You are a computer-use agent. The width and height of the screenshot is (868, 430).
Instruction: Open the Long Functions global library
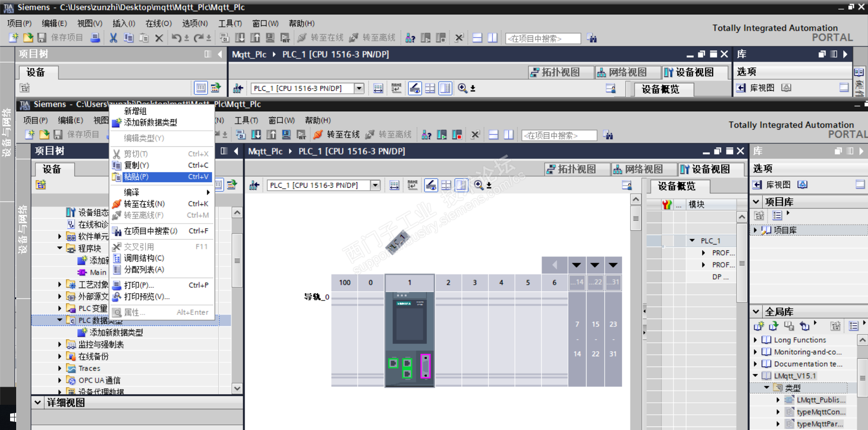tap(800, 340)
